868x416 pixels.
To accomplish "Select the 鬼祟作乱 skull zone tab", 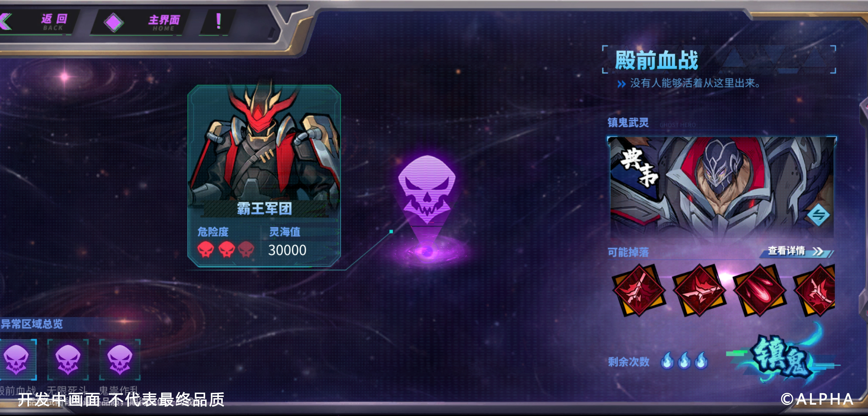I will tap(119, 360).
